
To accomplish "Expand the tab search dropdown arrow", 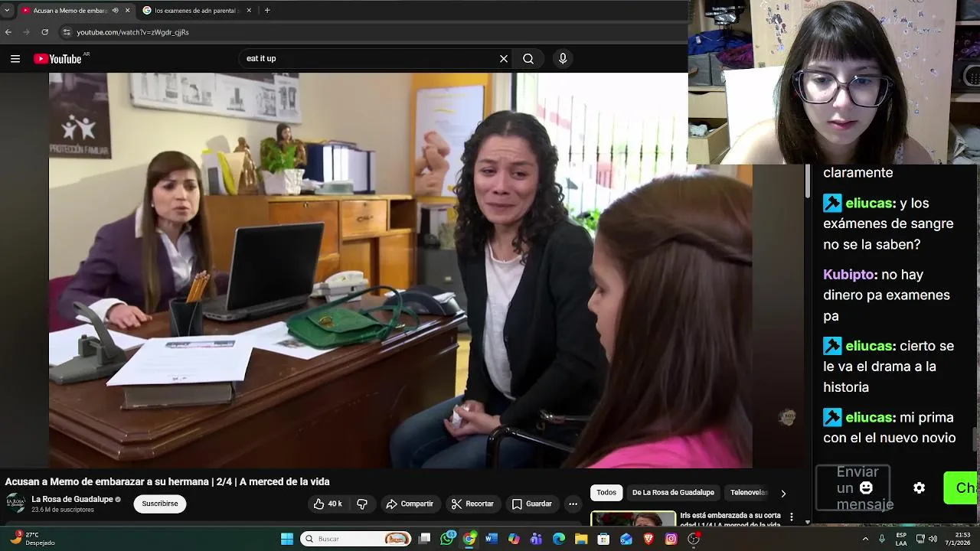I will (x=7, y=11).
